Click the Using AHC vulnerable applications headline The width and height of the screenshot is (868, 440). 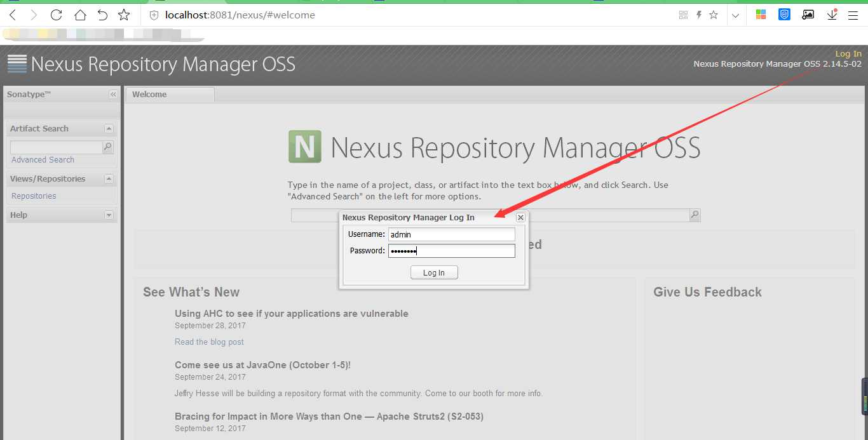pos(292,314)
